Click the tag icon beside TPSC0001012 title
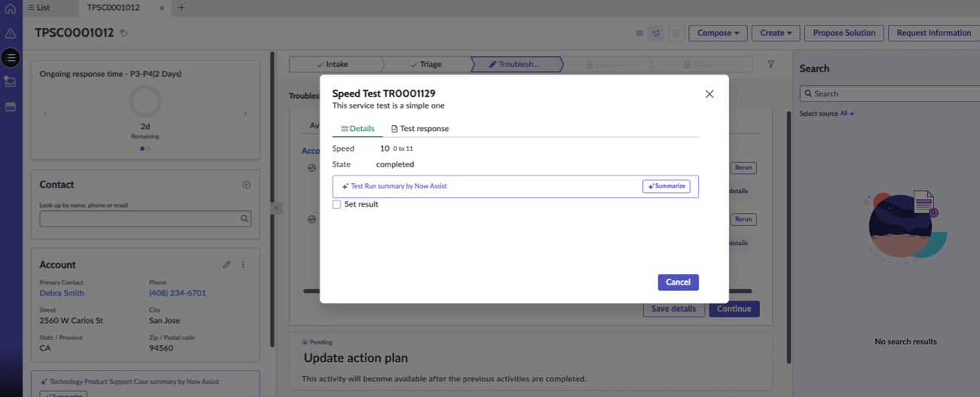980x397 pixels. click(124, 33)
